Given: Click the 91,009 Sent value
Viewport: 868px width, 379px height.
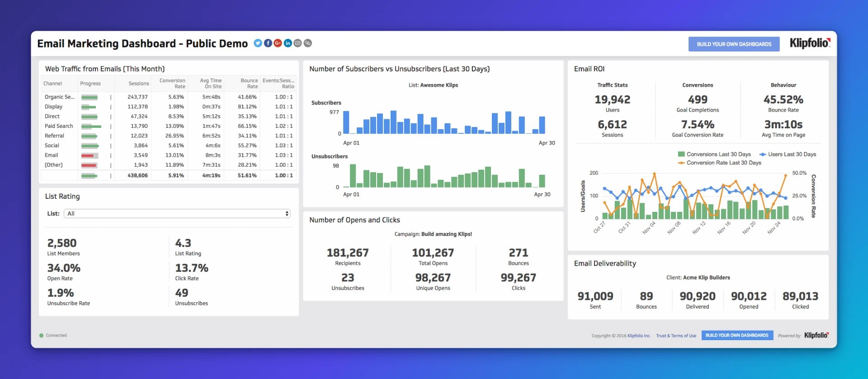Looking at the screenshot, I should click(595, 296).
